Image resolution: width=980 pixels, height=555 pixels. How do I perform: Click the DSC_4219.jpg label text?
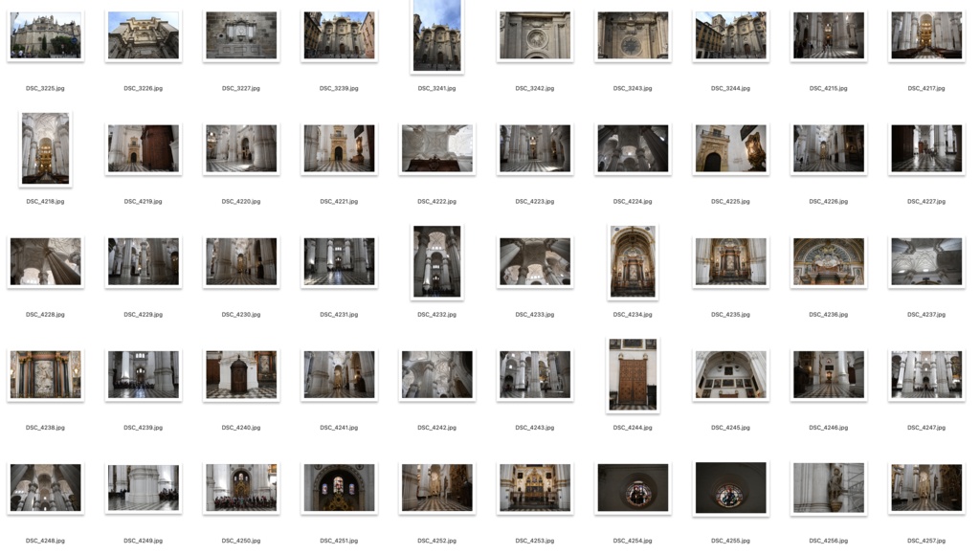(144, 202)
